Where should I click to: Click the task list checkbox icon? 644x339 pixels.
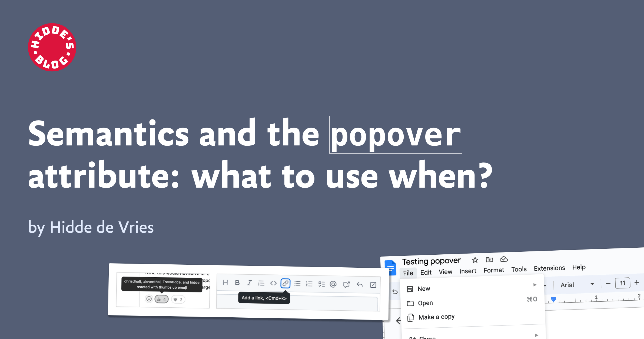pos(321,284)
